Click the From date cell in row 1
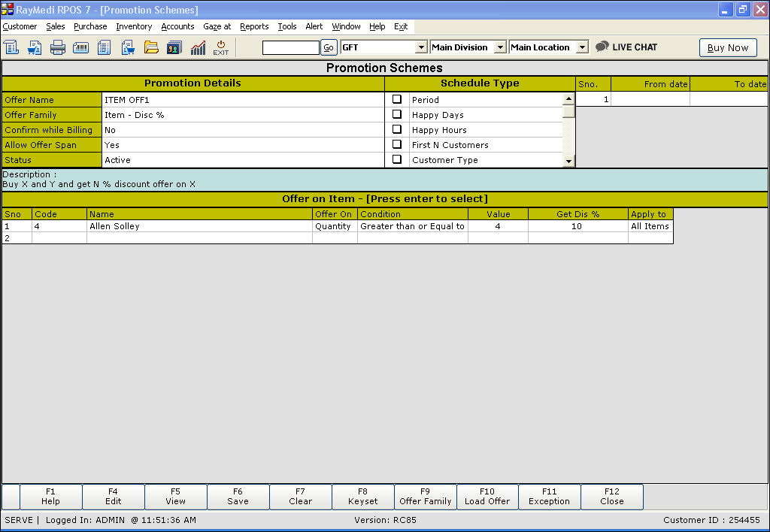Viewport: 770px width, 532px height. (x=650, y=99)
